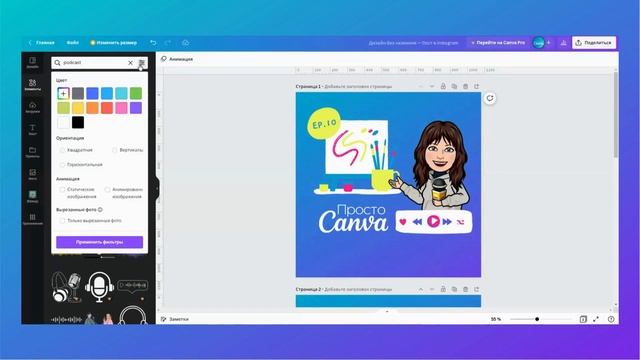Add a new page after Страница 1
Image resolution: width=640 pixels, height=360 pixels.
coord(476,87)
